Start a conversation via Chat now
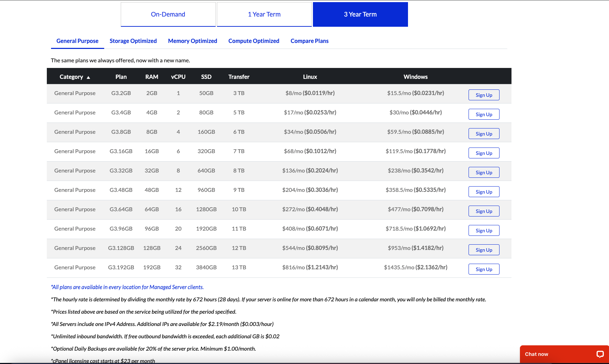 [x=536, y=354]
